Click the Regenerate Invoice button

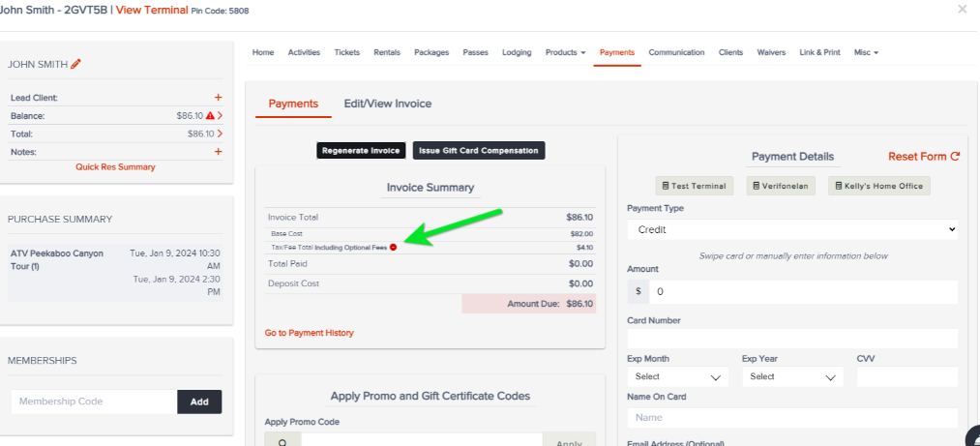tap(361, 151)
